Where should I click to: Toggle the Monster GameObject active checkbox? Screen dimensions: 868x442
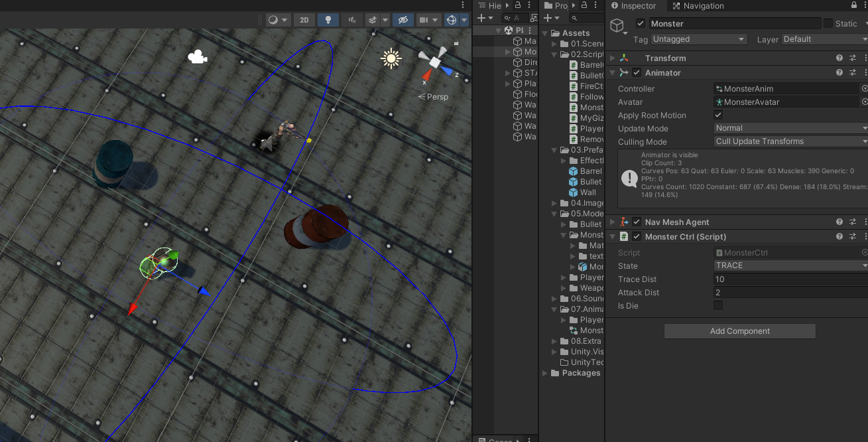click(x=641, y=23)
